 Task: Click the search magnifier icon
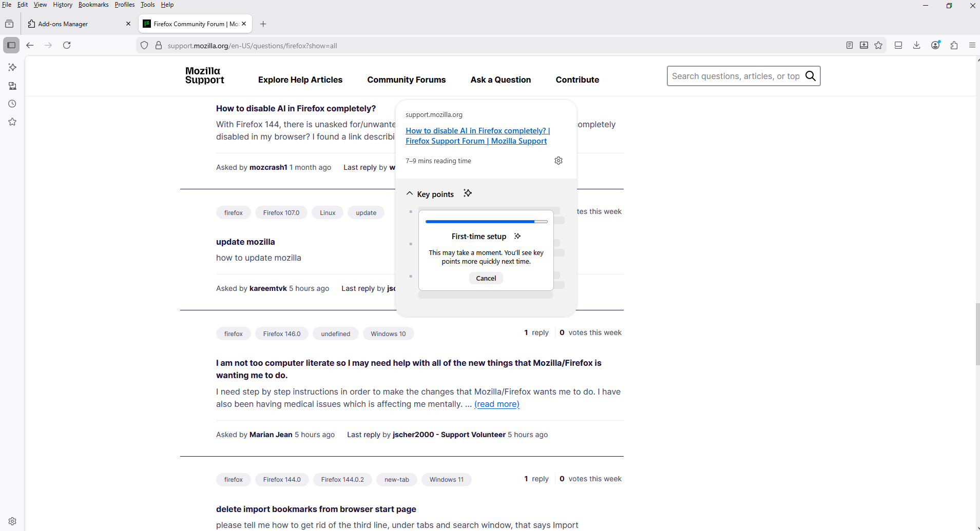811,76
